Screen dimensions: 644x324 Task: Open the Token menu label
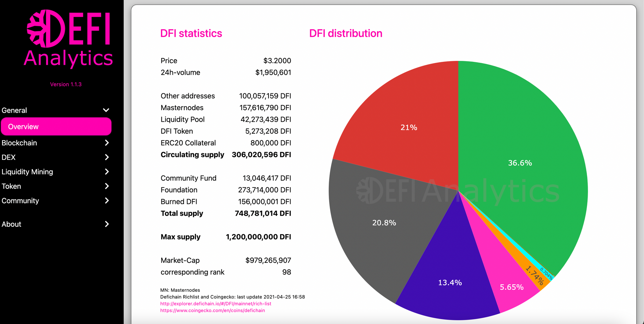(x=11, y=186)
